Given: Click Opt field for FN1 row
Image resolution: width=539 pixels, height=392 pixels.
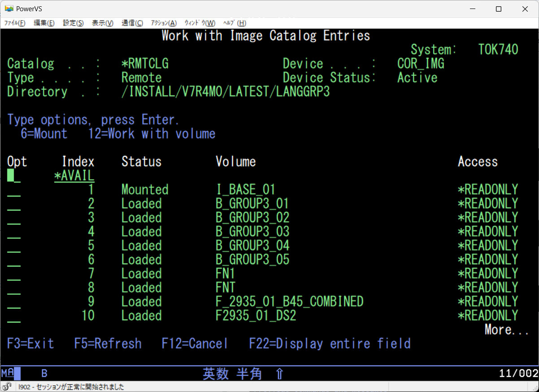Looking at the screenshot, I should point(14,274).
